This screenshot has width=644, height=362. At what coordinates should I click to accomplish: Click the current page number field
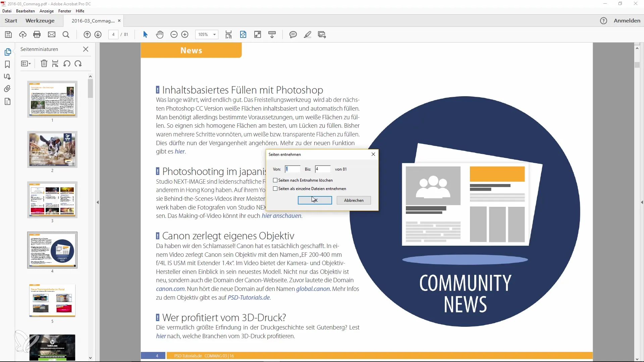113,35
